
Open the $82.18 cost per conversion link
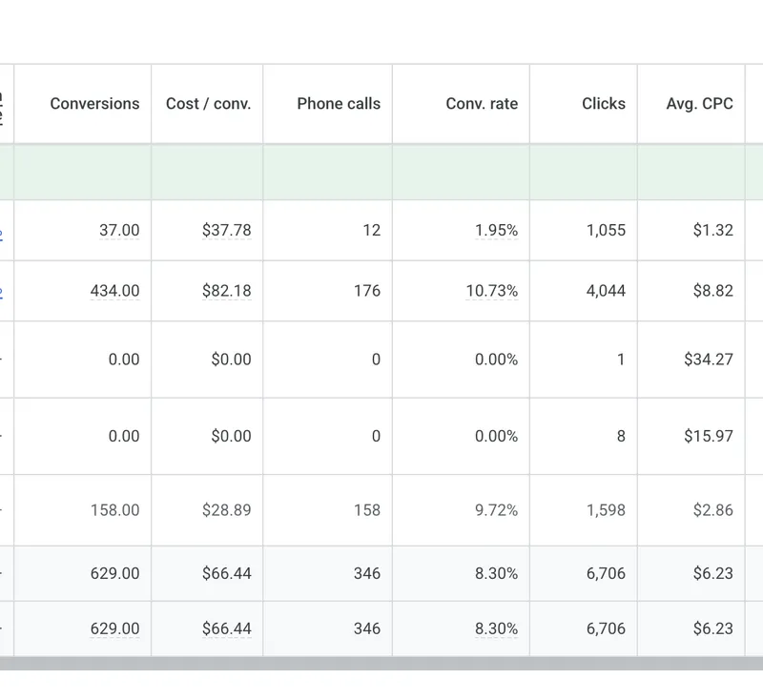[230, 291]
